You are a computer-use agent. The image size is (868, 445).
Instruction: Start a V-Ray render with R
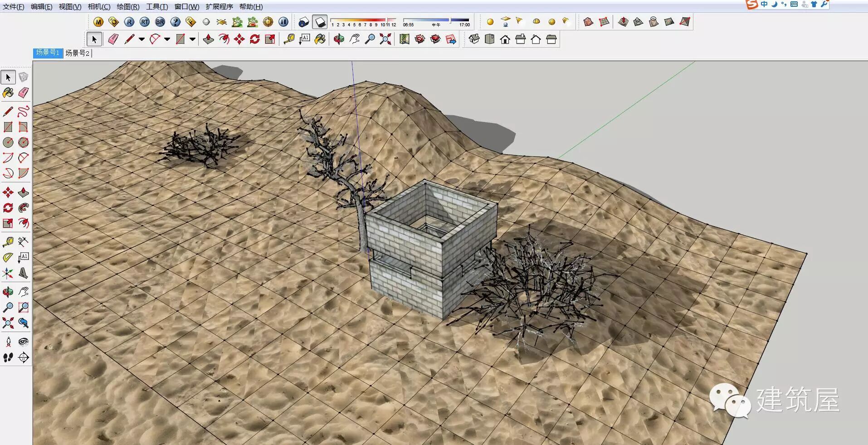click(129, 22)
